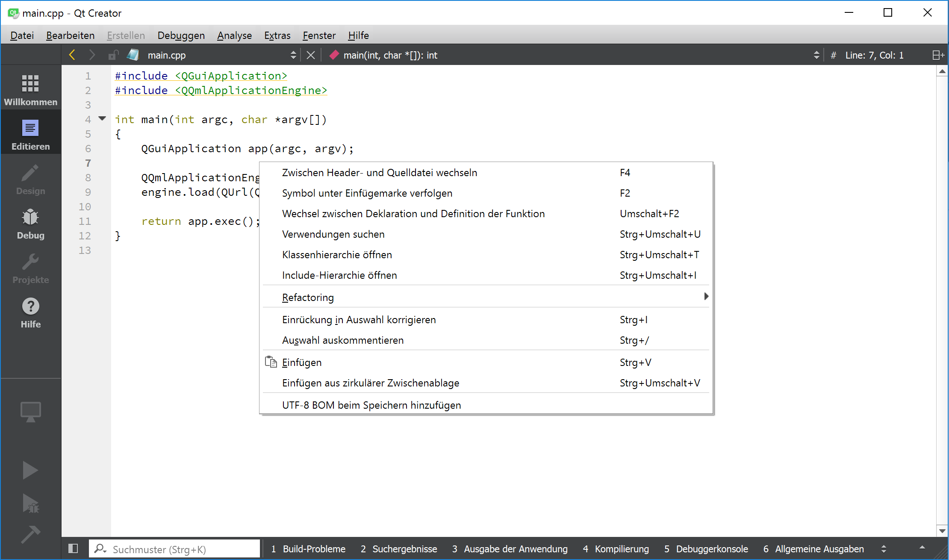
Task: Click in the Suchmuster locator field
Action: point(180,549)
